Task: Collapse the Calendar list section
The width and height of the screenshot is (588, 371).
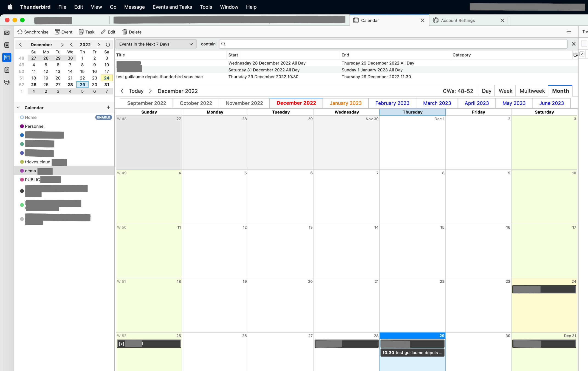Action: [x=18, y=108]
